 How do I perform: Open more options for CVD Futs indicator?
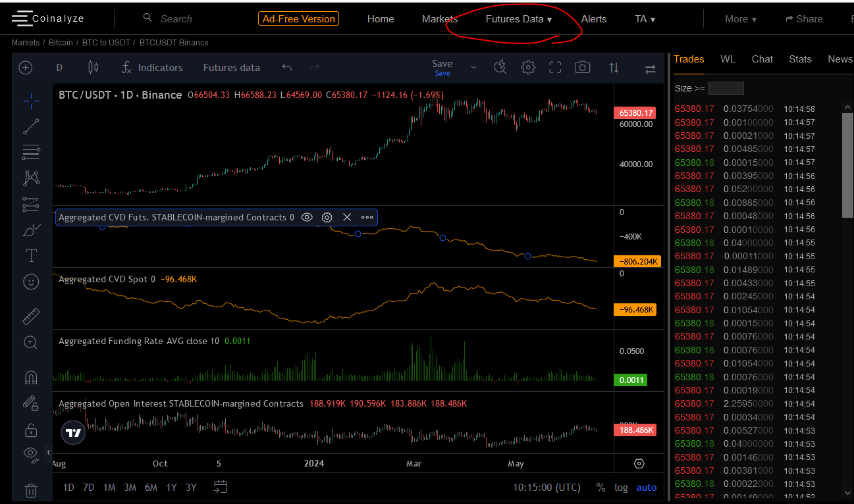tap(367, 217)
